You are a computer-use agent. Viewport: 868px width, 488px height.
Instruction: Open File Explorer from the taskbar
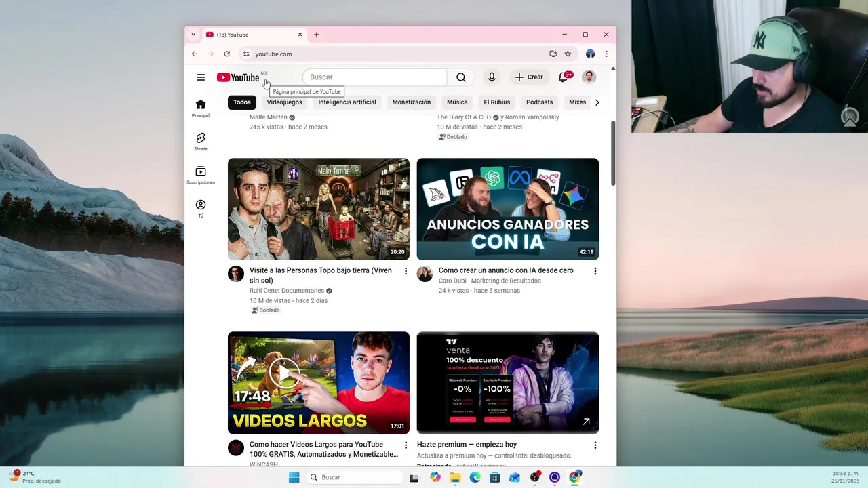click(455, 477)
